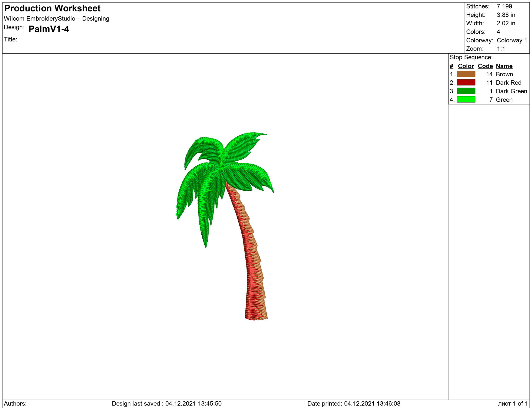Click the Colorway 1 value
This screenshot has height=409, width=532.
coord(512,40)
